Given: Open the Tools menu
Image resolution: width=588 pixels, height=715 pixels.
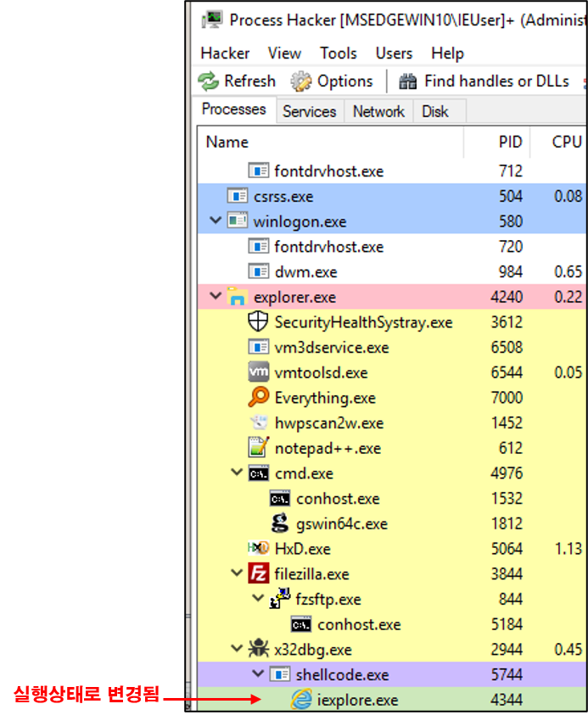Looking at the screenshot, I should pyautogui.click(x=338, y=53).
